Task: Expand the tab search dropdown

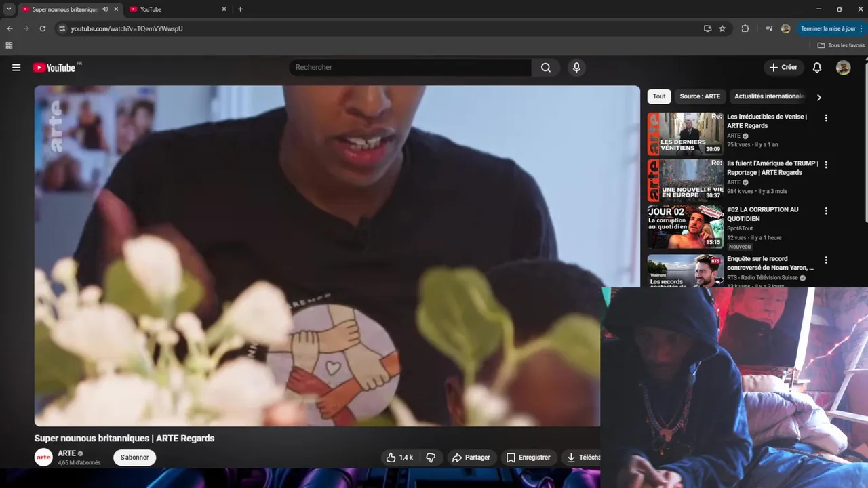Action: point(9,9)
